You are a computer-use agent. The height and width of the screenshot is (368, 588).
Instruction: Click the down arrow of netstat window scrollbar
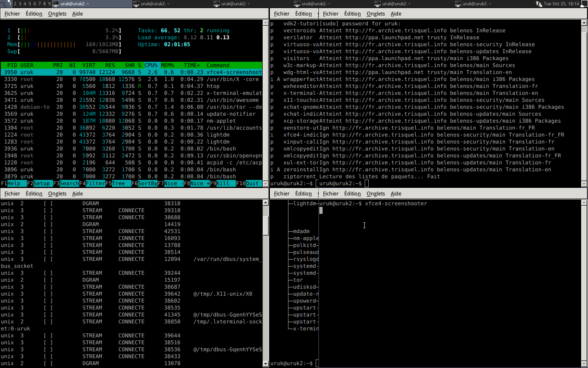(265, 364)
